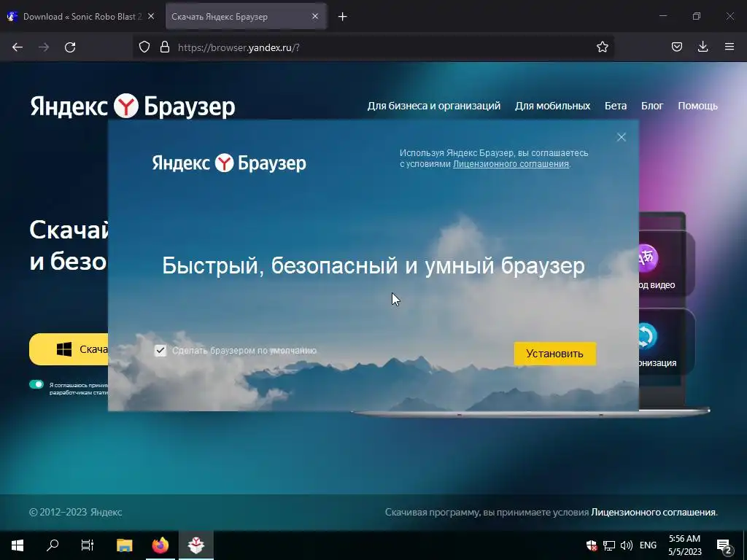Reload the page with the refresh icon
This screenshot has width=747, height=560.
pos(70,47)
